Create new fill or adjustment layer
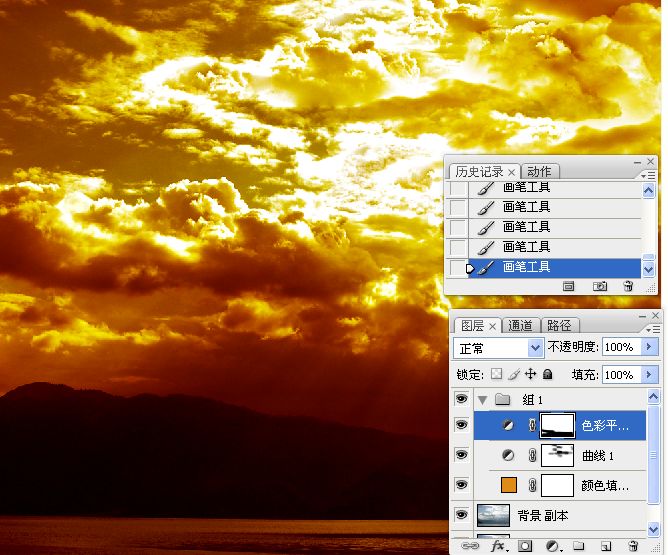The image size is (668, 555). [x=553, y=546]
